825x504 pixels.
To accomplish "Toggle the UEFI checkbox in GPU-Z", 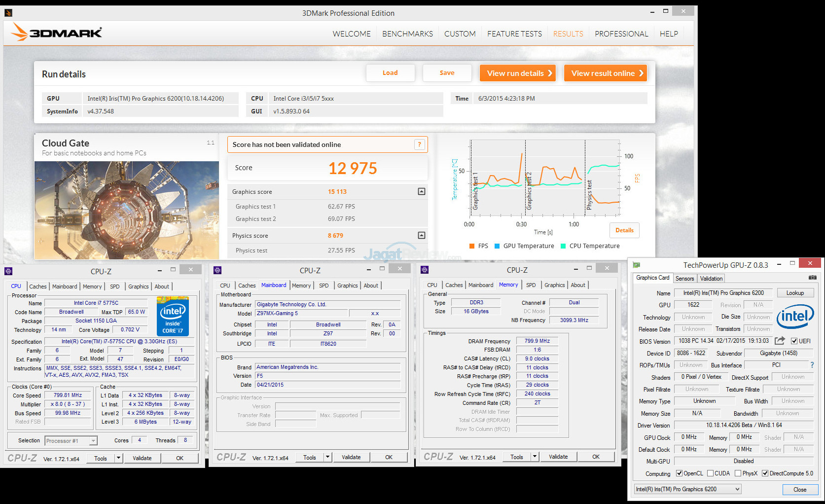I will coord(794,341).
